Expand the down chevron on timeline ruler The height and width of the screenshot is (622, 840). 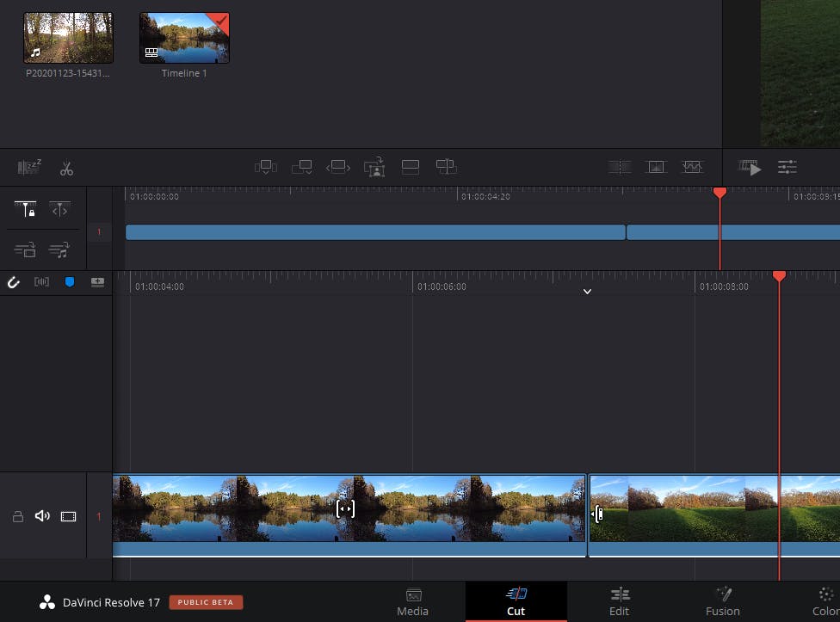587,292
